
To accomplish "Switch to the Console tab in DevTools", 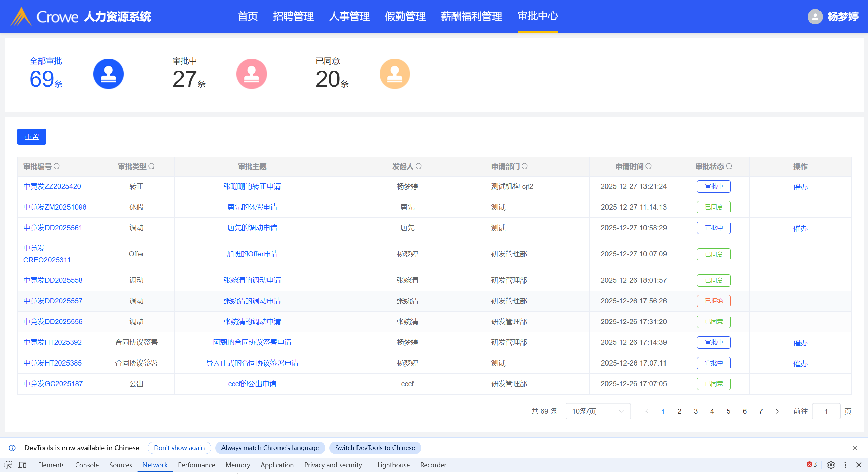I will point(87,465).
